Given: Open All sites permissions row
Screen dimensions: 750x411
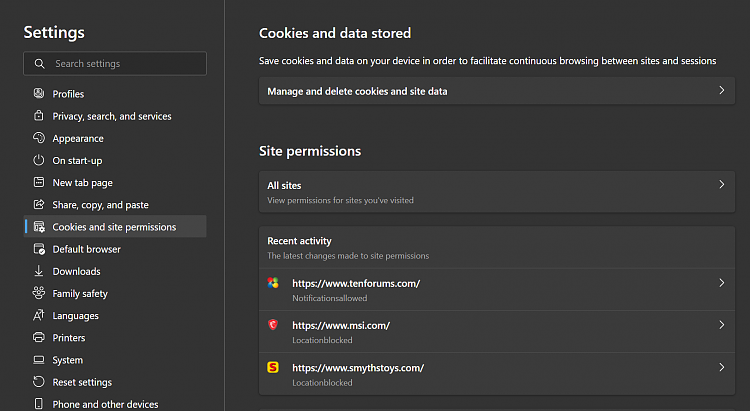Looking at the screenshot, I should [x=496, y=192].
